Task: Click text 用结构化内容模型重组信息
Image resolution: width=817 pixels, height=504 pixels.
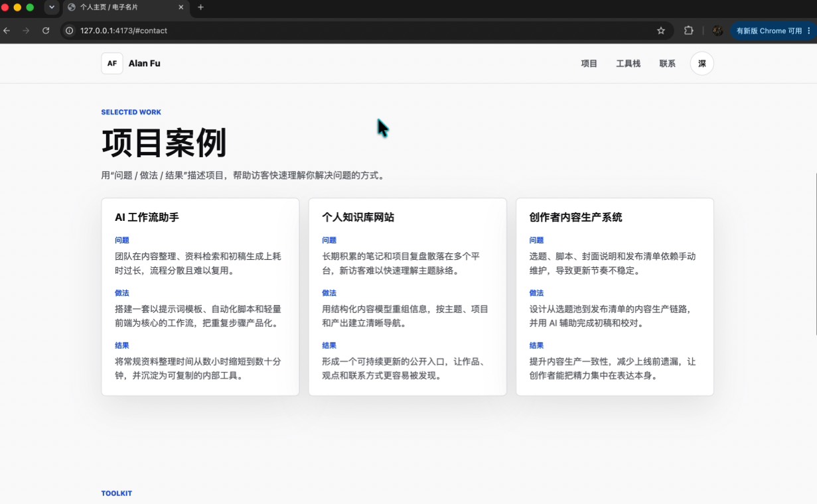Action: pos(405,316)
